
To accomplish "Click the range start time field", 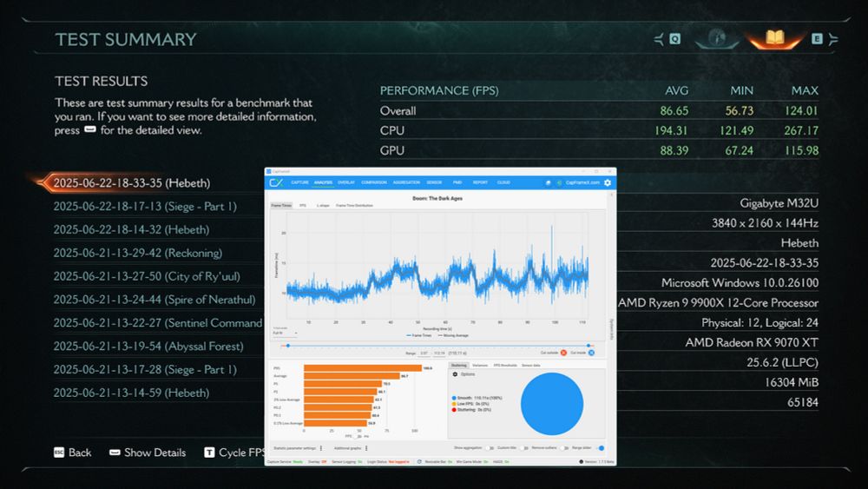I will coord(424,353).
